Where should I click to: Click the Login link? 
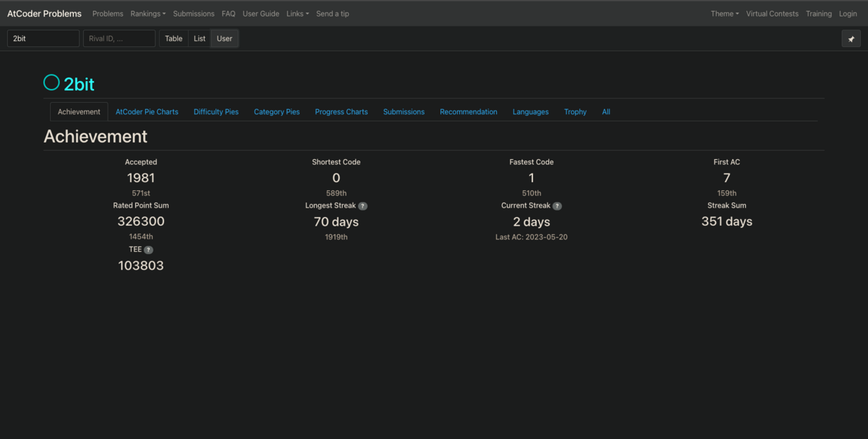click(848, 14)
